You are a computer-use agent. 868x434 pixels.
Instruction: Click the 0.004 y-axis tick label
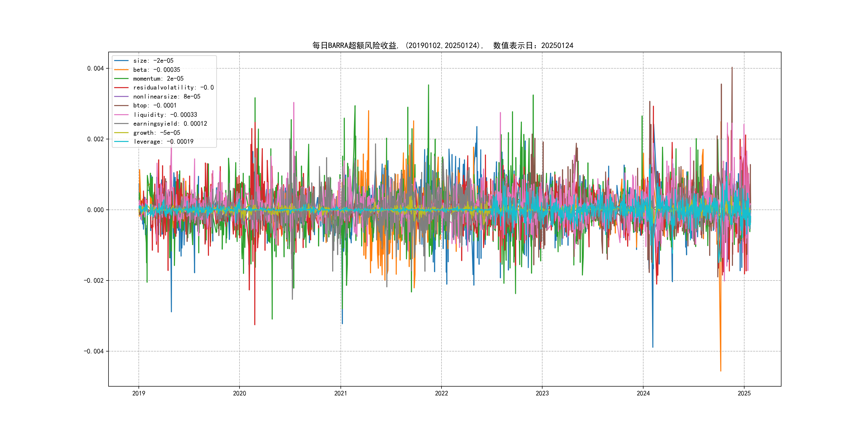(95, 68)
